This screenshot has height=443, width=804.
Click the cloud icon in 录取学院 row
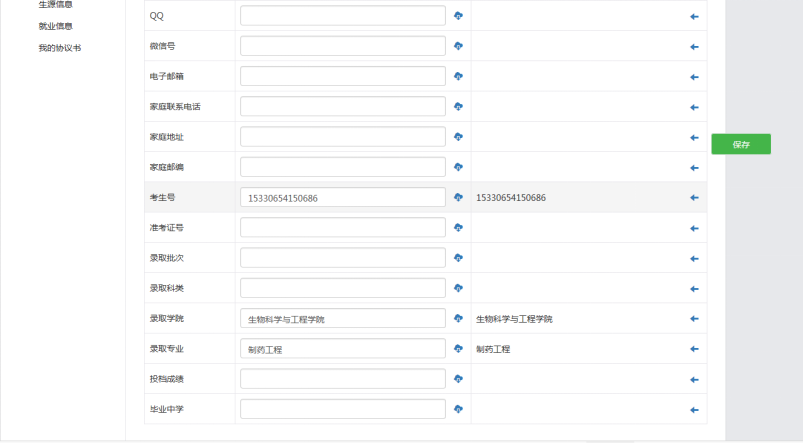458,319
